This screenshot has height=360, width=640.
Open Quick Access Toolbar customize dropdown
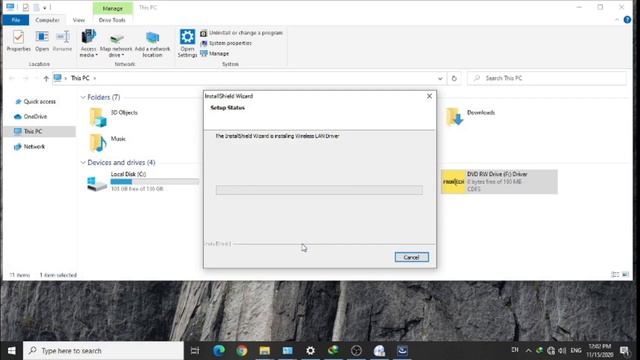pyautogui.click(x=44, y=8)
